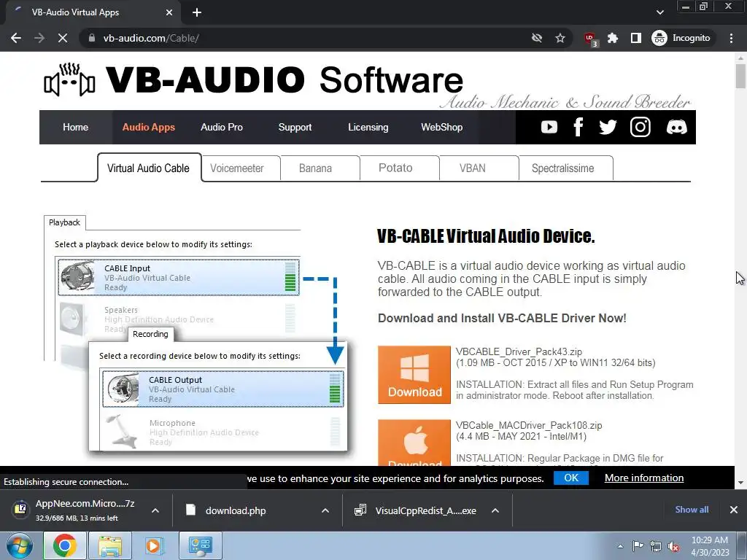This screenshot has height=560, width=747.
Task: Open the VB-Audio Twitter icon
Action: click(x=608, y=127)
